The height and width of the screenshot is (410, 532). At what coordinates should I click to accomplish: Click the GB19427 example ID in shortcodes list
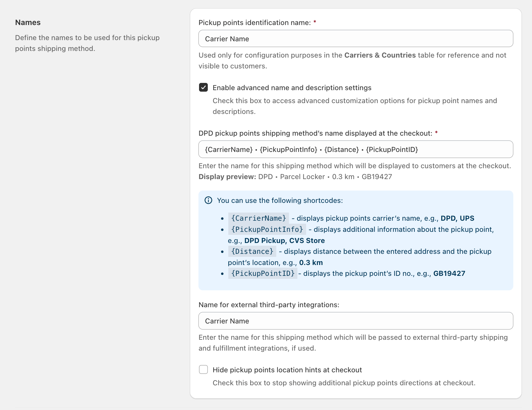[449, 273]
